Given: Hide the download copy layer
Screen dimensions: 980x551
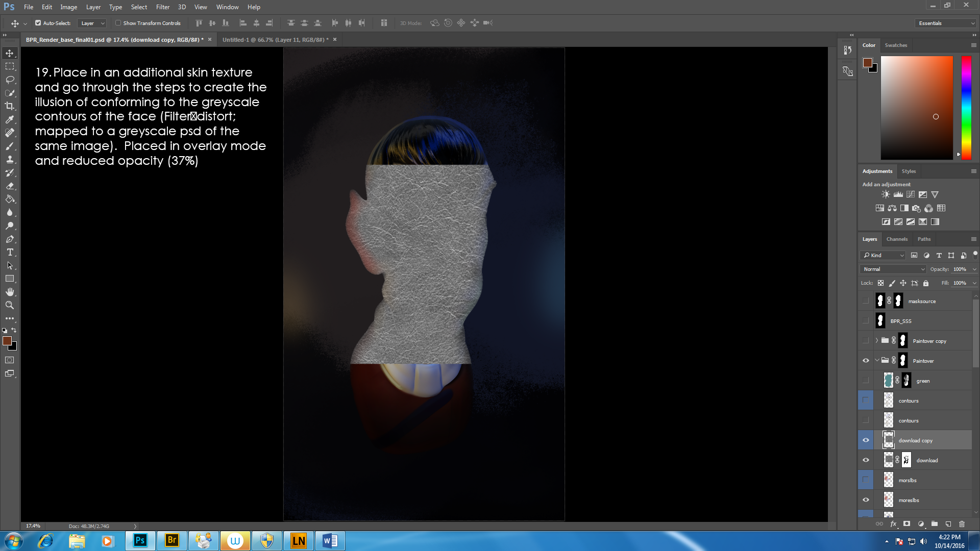Looking at the screenshot, I should (x=866, y=440).
